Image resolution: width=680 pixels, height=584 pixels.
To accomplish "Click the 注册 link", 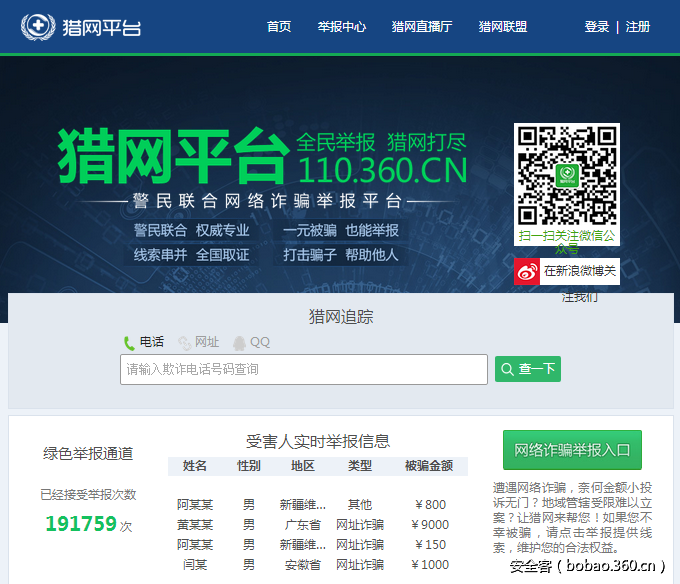I will 638,27.
